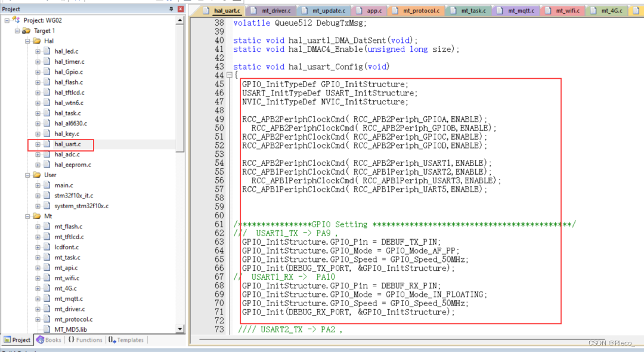The width and height of the screenshot is (644, 352).
Task: Select hal_timer.c file
Action: coord(69,61)
